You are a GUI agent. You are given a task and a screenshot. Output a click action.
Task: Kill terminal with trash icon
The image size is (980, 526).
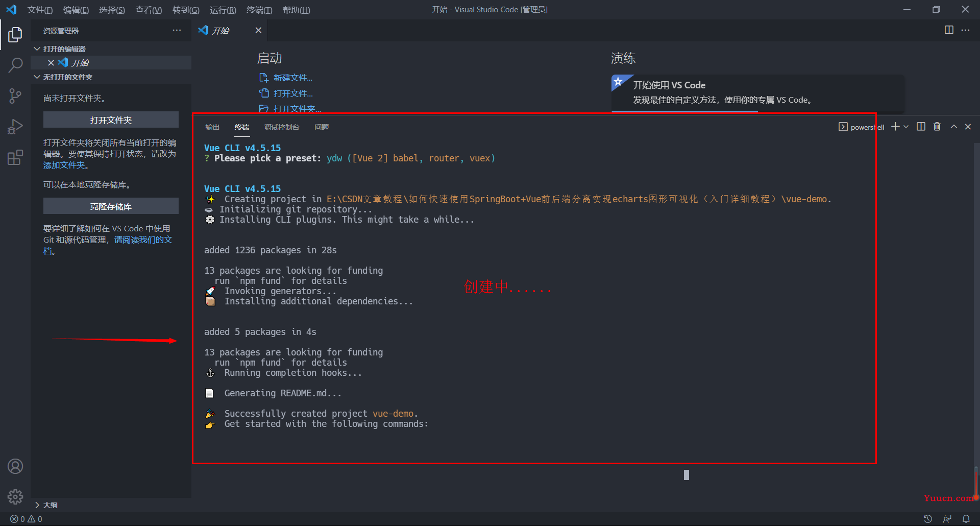coord(937,126)
